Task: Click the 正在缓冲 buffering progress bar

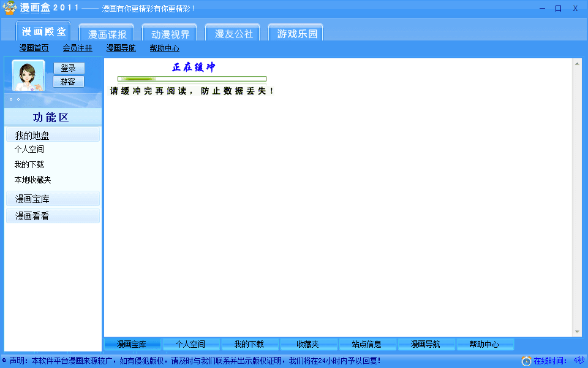Action: [x=192, y=79]
